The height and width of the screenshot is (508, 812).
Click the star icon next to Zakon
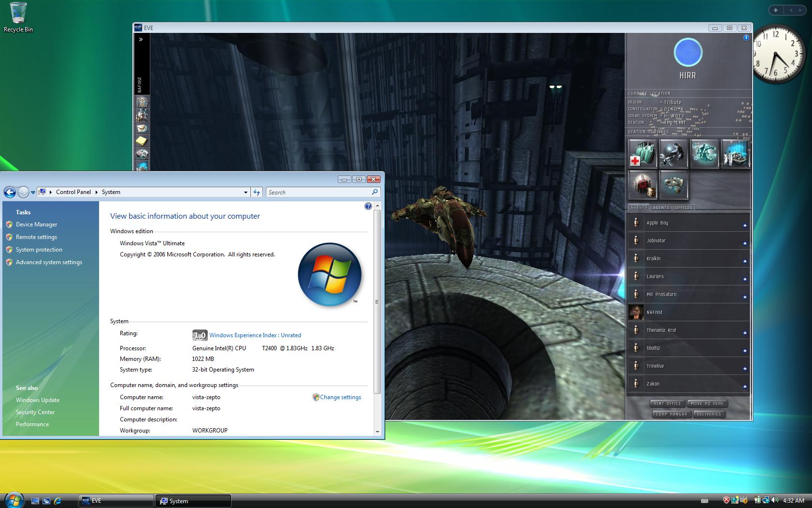[x=745, y=387]
